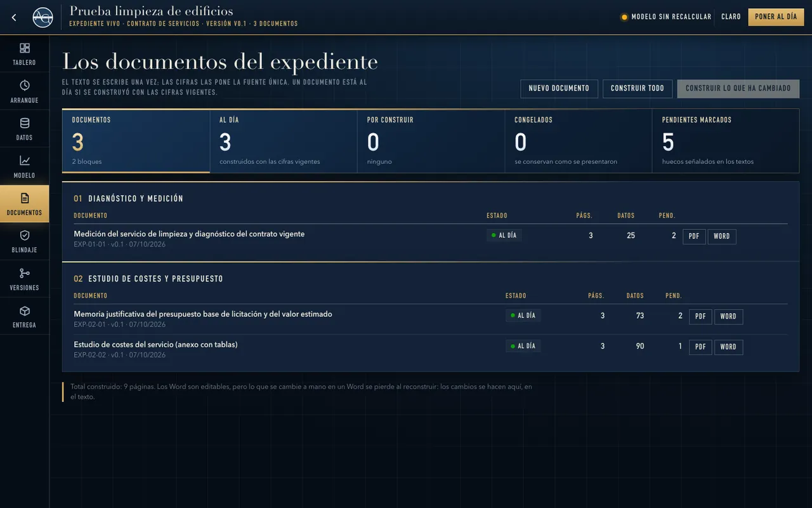Download PDF of Estudio de costes document
This screenshot has width=812, height=508.
[700, 347]
